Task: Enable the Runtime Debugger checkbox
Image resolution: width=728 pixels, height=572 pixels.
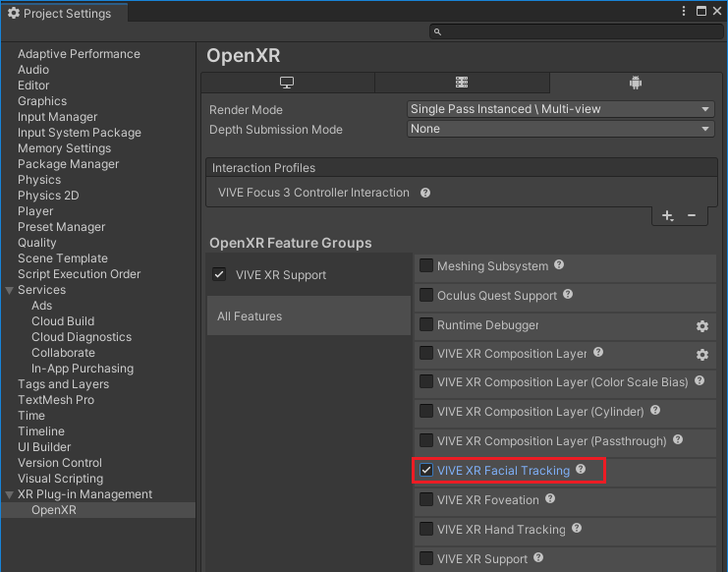Action: tap(426, 324)
